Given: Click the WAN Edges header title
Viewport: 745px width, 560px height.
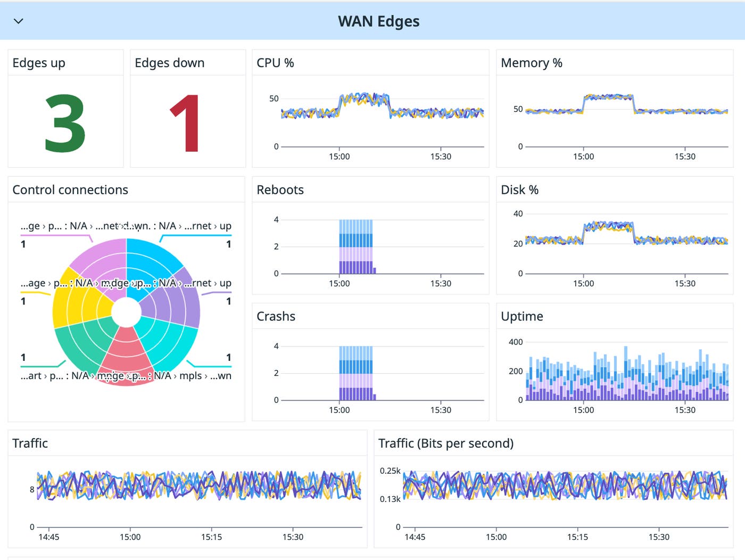Looking at the screenshot, I should tap(378, 21).
